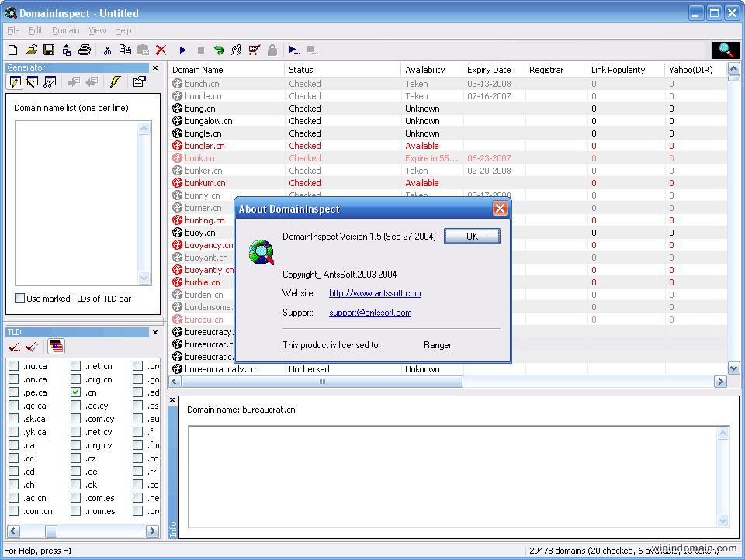The width and height of the screenshot is (745, 560).
Task: Open a file using the folder icon
Action: click(x=31, y=50)
